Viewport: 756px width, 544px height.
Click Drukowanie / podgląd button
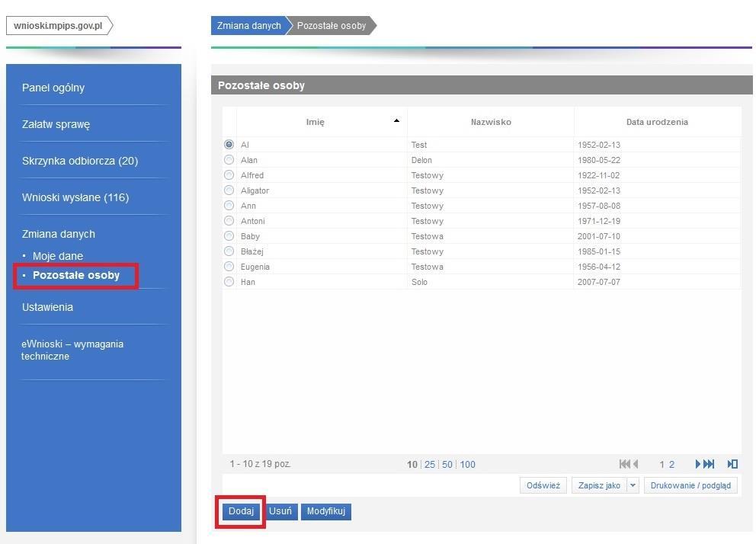(690, 485)
